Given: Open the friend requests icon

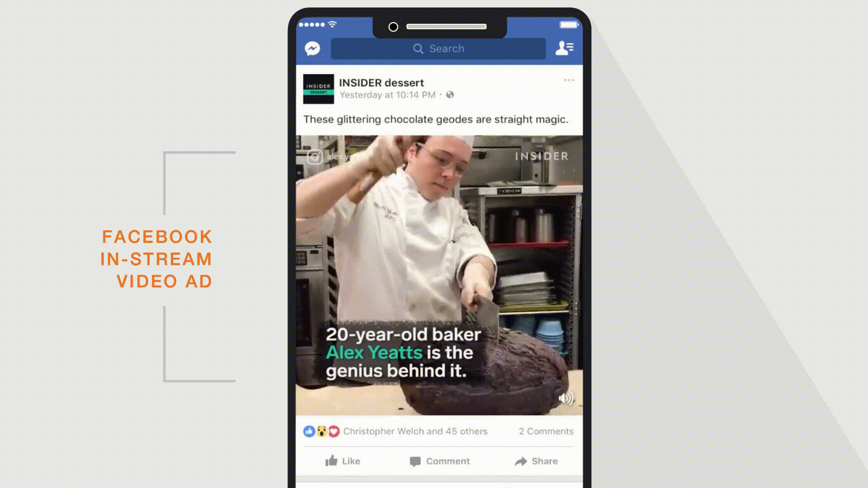Looking at the screenshot, I should click(564, 48).
